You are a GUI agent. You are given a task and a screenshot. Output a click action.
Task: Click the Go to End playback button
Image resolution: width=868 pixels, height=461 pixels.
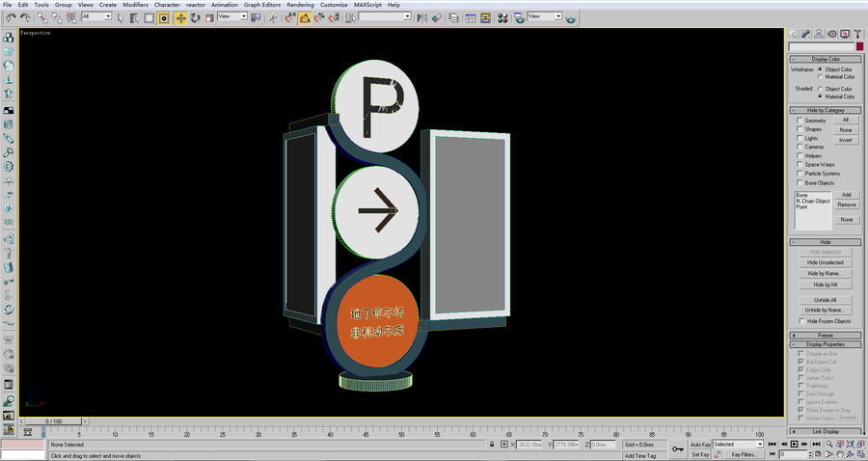pyautogui.click(x=817, y=445)
